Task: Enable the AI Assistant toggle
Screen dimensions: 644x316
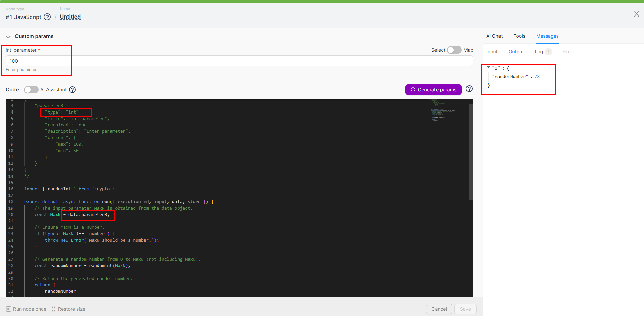Action: (31, 90)
